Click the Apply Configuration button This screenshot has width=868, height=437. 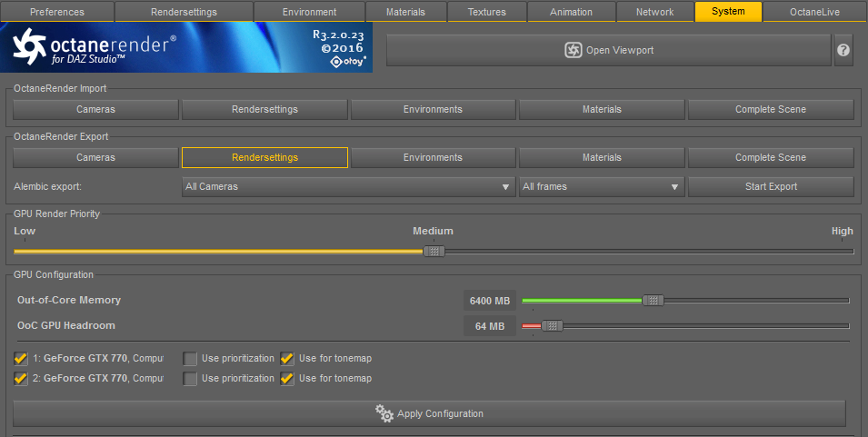coord(429,413)
